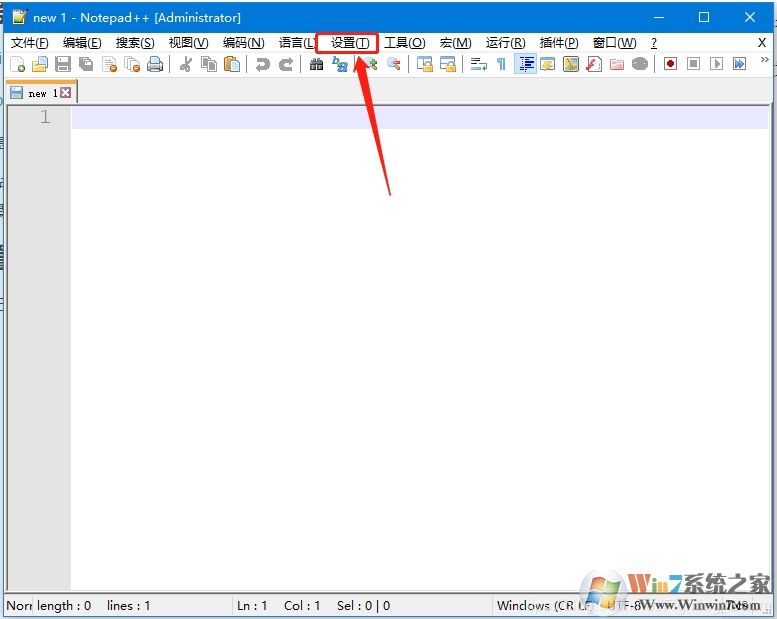Screen dimensions: 777x619
Task: Open the 视图(V) menu
Action: (x=188, y=43)
